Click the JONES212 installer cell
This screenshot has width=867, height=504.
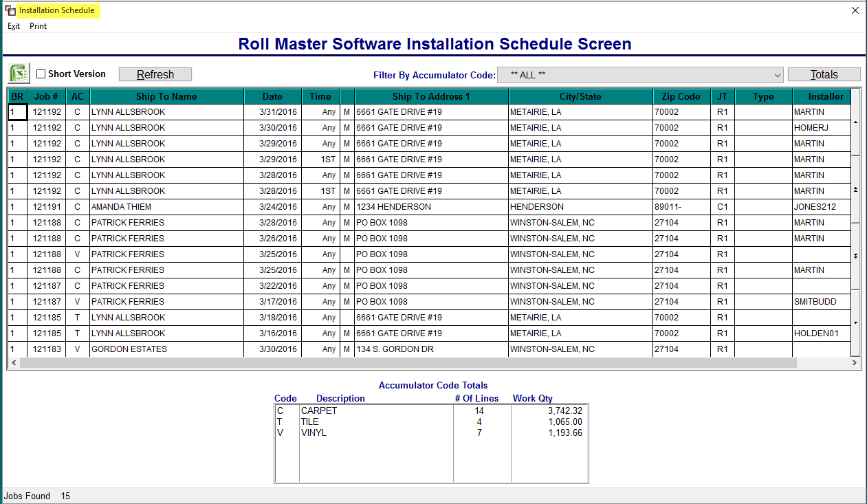click(822, 207)
